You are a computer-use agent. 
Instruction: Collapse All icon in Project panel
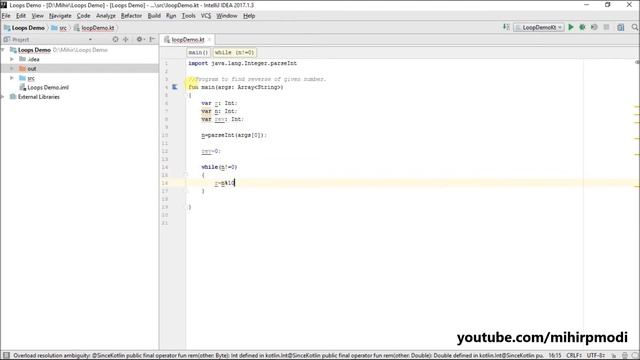tap(126, 39)
